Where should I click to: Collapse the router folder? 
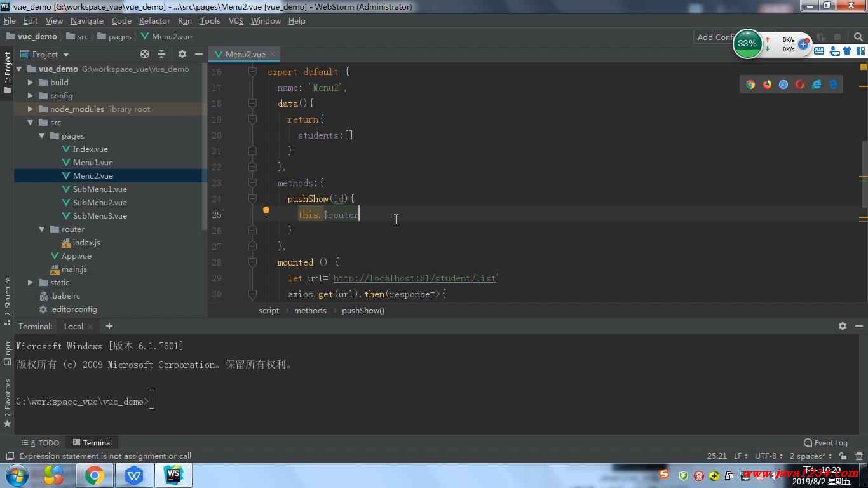(41, 229)
